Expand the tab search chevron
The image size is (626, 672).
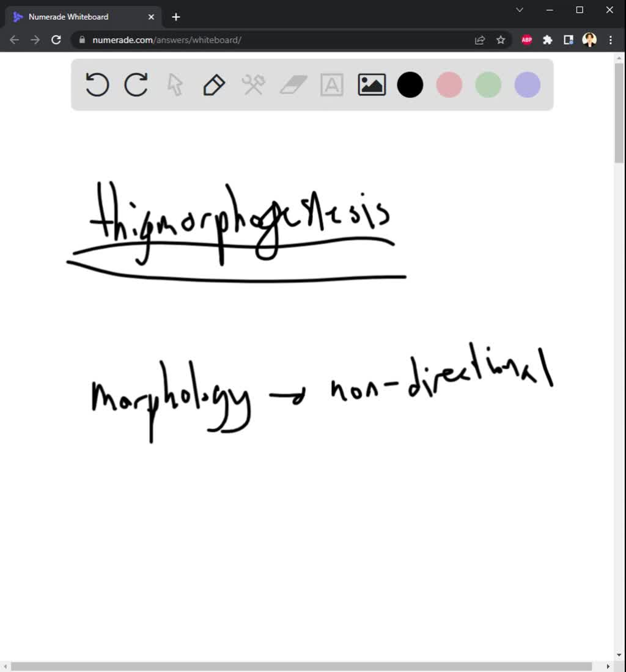point(519,10)
